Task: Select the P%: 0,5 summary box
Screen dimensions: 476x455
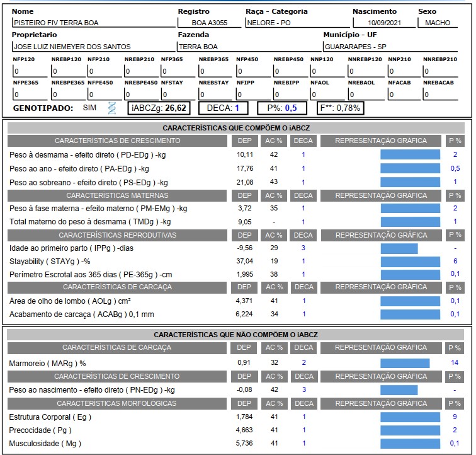Action: click(x=282, y=108)
